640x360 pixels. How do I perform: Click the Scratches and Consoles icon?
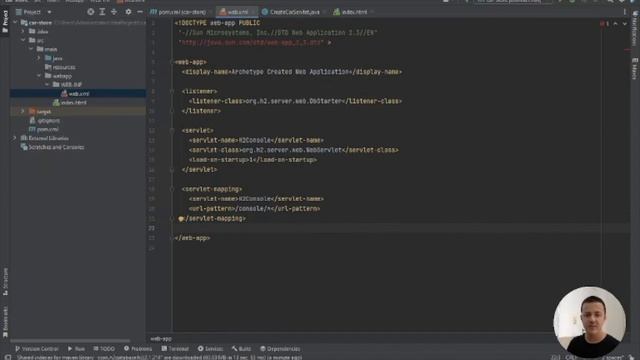[x=24, y=147]
